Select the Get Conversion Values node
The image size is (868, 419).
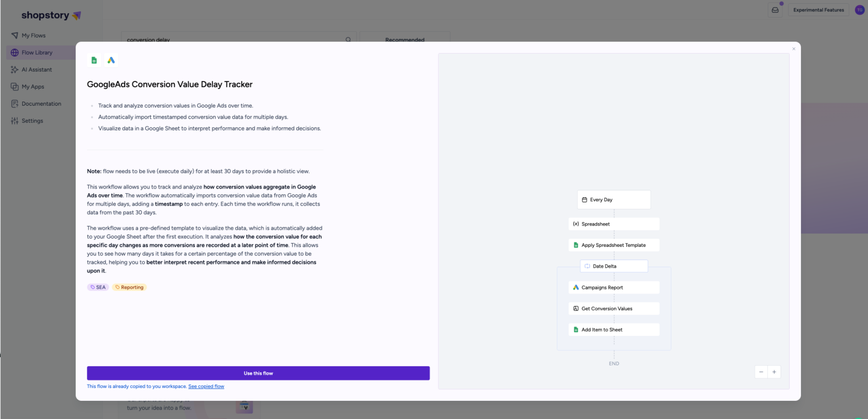point(614,309)
